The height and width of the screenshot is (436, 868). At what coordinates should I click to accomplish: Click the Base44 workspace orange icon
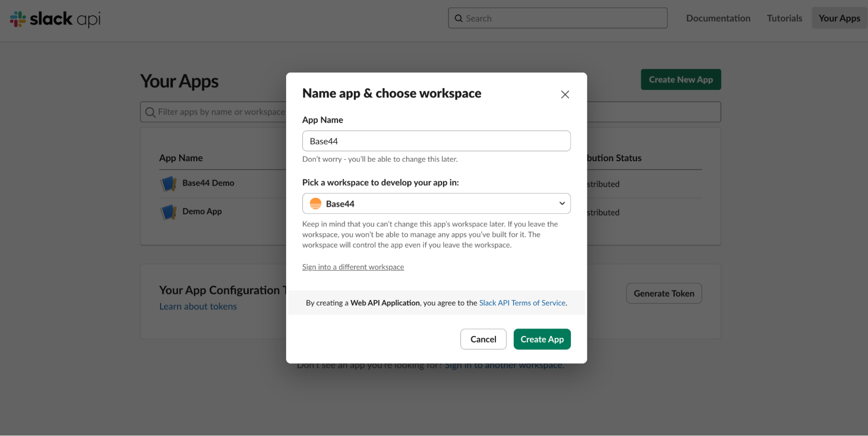tap(315, 203)
